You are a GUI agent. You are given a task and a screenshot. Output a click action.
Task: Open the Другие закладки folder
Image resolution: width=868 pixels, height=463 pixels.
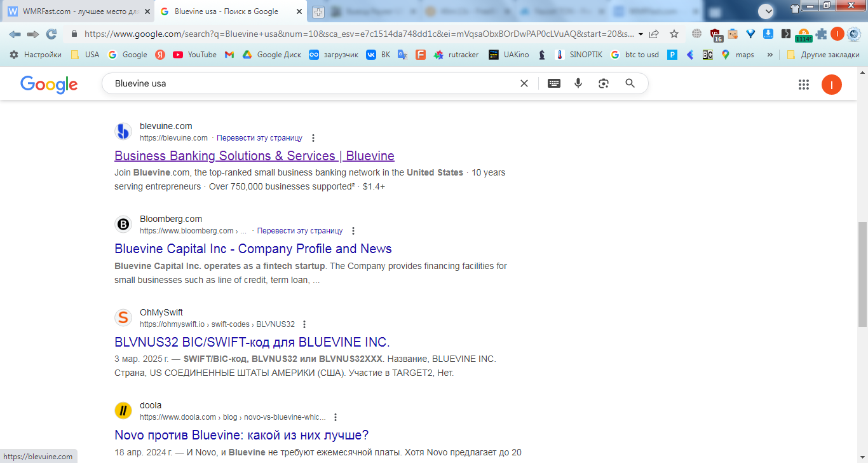(x=823, y=55)
